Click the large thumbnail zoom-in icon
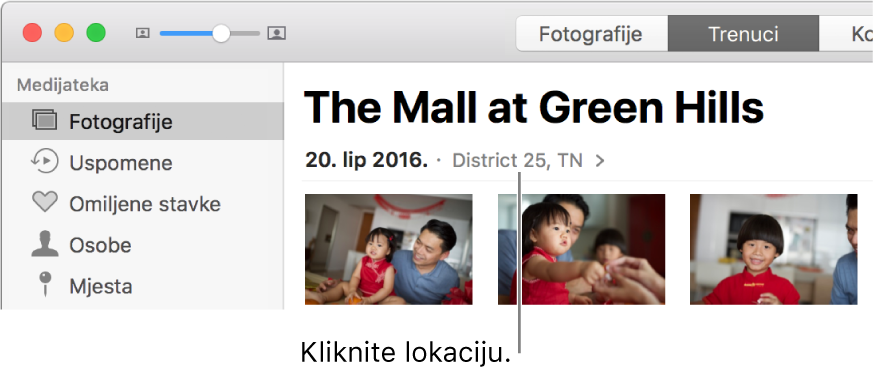Screen dimensions: 875x375 pyautogui.click(x=276, y=33)
